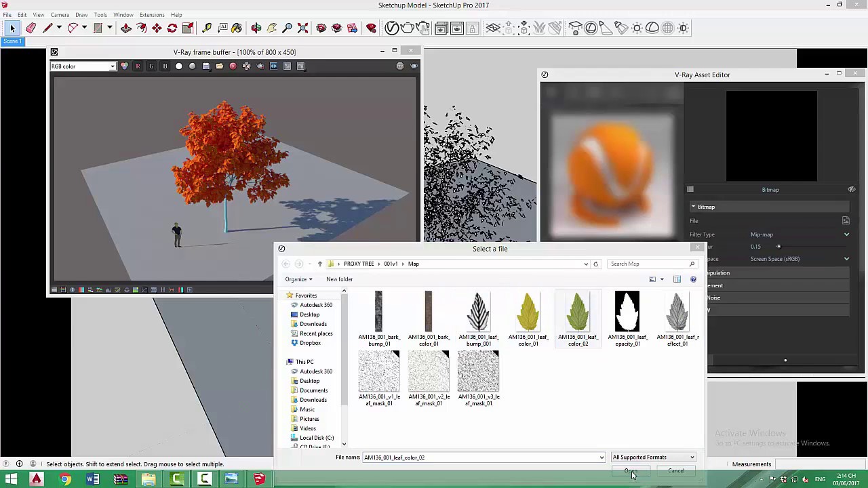Screen dimensions: 868x488
Task: Activate the Push/Pull tool
Action: tap(125, 28)
